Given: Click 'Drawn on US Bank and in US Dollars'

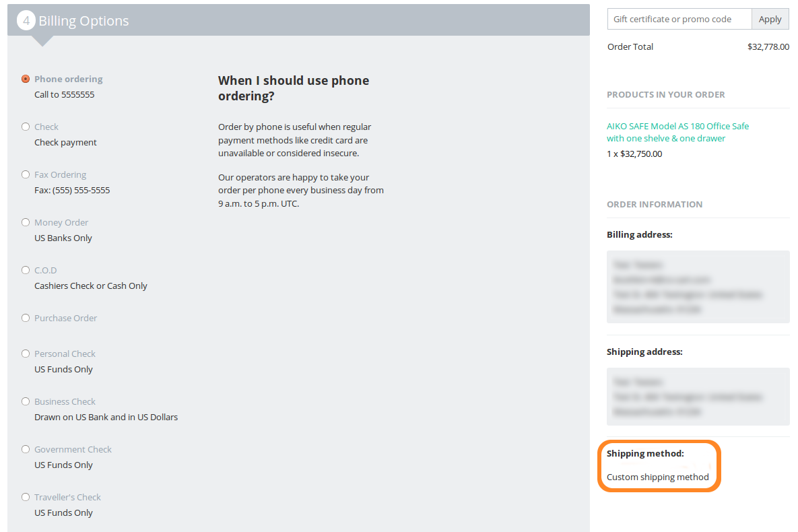Looking at the screenshot, I should (x=106, y=418).
